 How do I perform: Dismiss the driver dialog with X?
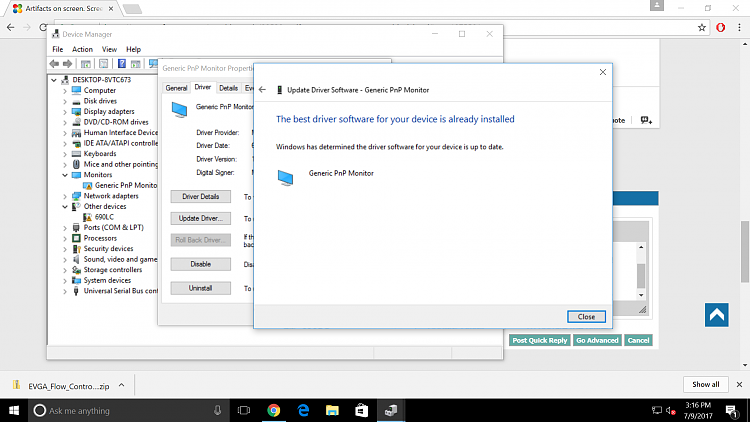[x=603, y=72]
